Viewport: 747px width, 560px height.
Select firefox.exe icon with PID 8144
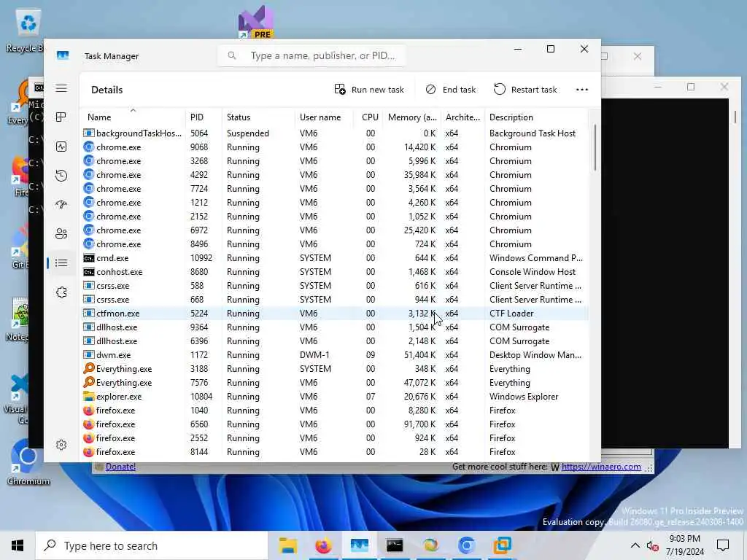88,451
